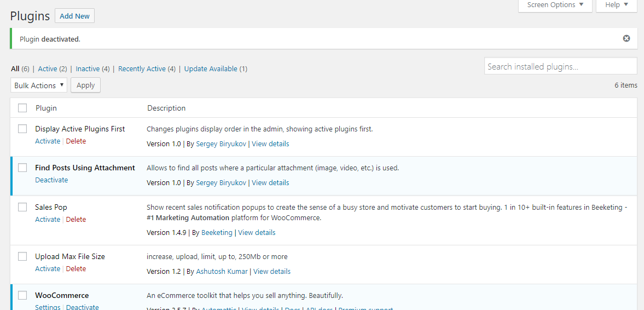Expand the Help panel
The width and height of the screenshot is (644, 310).
(x=616, y=5)
